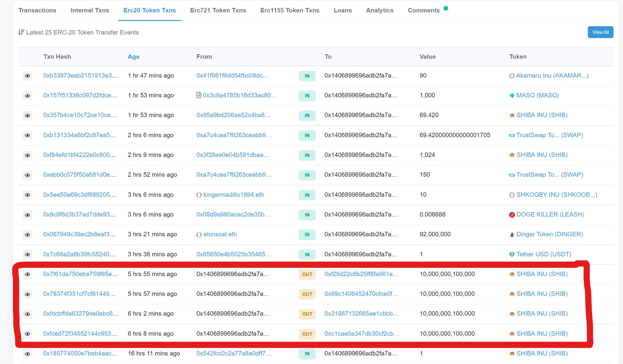Click the ENS icon beside kingarmadillo1994.eth
The height and width of the screenshot is (364, 623).
199,195
